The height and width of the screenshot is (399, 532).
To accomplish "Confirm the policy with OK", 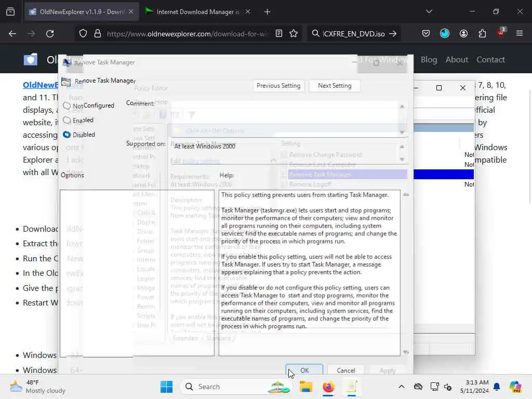I will [304, 370].
